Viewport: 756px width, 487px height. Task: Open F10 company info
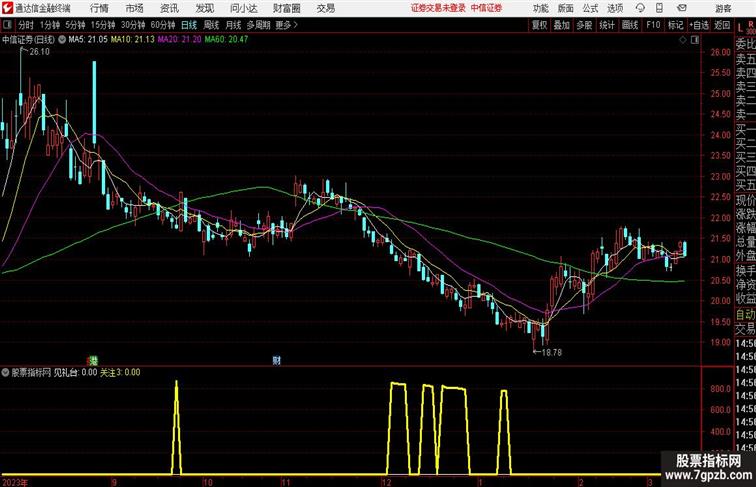[653, 25]
